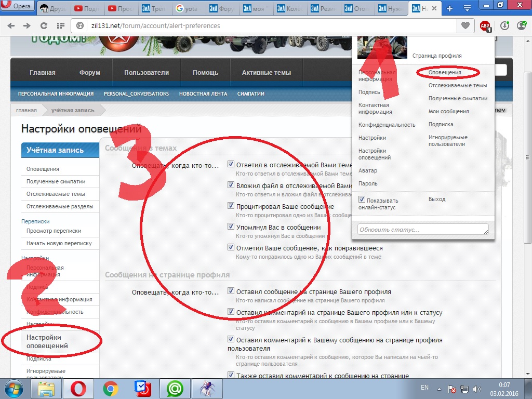This screenshot has height=399, width=532.
Task: Go to 'Активные темы' in navigation bar
Action: [x=266, y=73]
